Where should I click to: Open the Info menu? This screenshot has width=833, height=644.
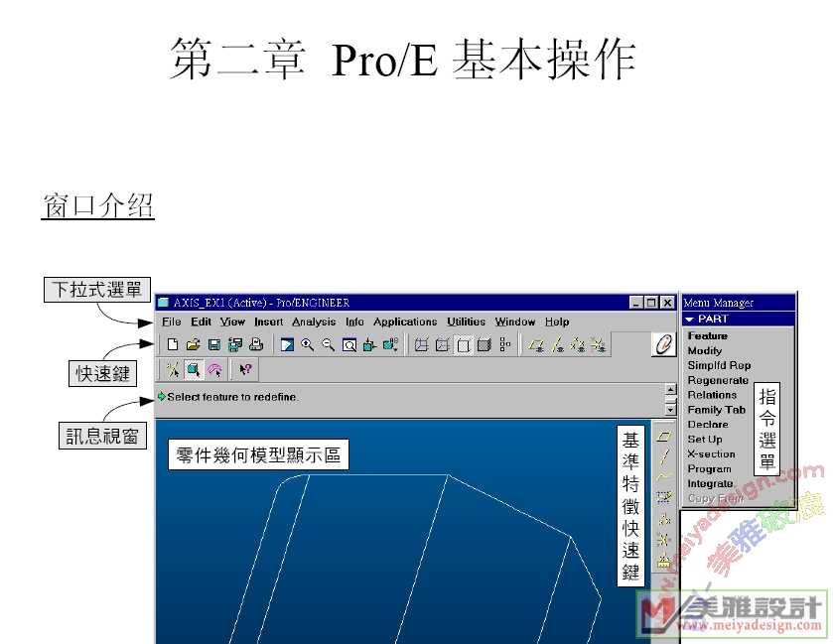click(x=354, y=322)
